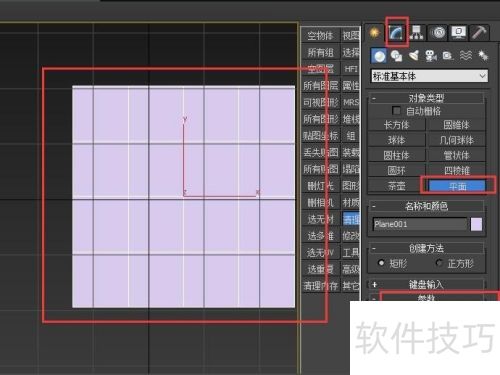Click the Plane001 name field
This screenshot has height=375, width=500.
click(420, 224)
